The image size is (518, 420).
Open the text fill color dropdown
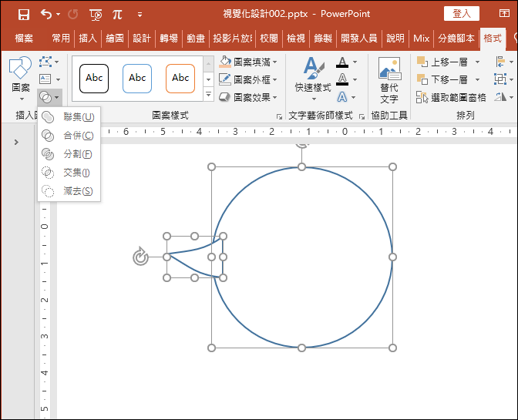[355, 62]
